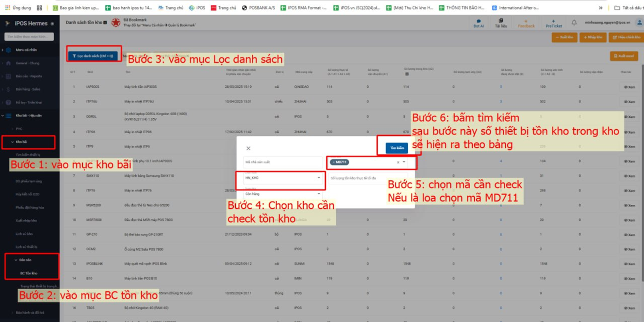
Task: Click the Feedback plus icon
Action: [x=526, y=21]
